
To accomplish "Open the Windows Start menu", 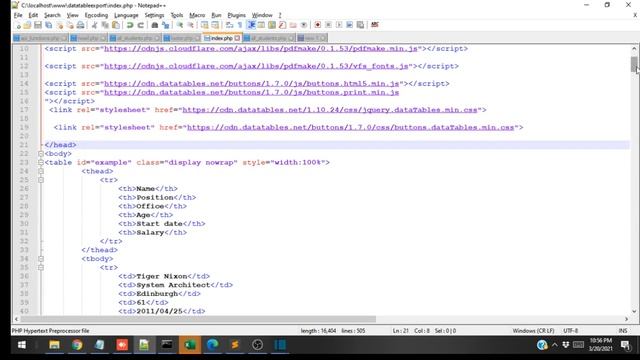I will point(22,345).
